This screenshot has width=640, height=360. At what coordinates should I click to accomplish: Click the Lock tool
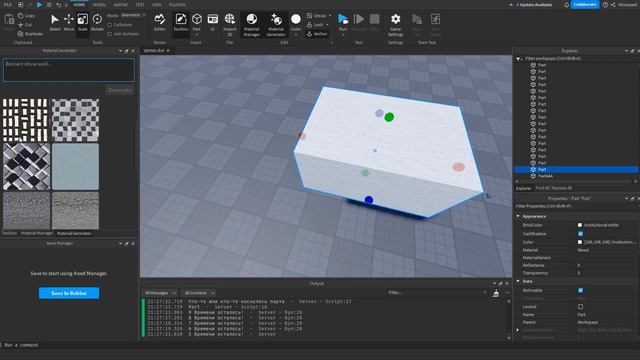315,25
